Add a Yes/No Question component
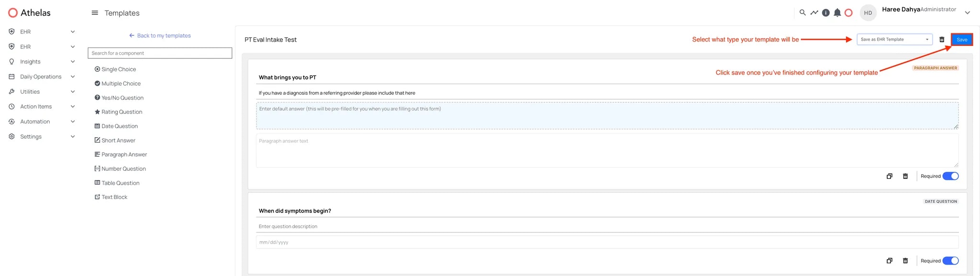 click(x=119, y=98)
